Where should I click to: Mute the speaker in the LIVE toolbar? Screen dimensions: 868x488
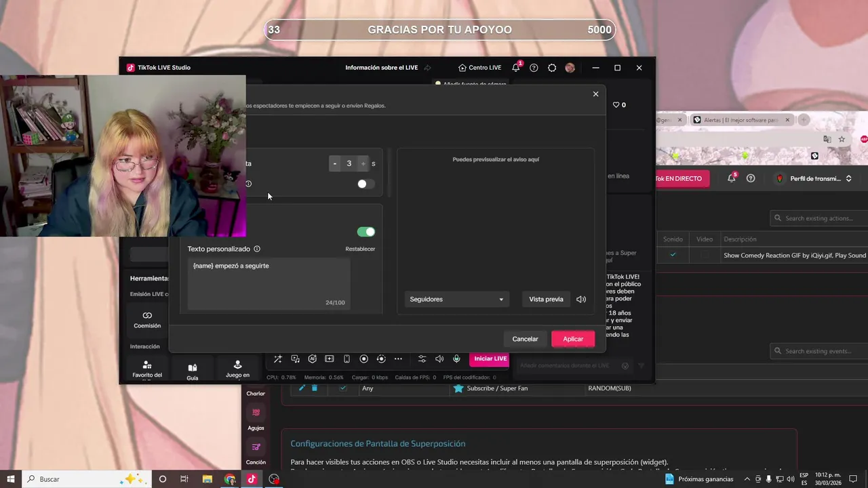click(439, 359)
